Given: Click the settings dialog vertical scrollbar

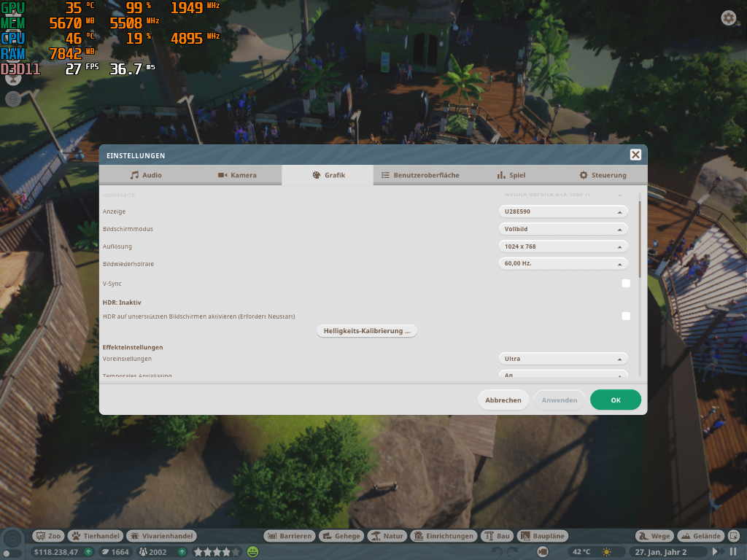Looking at the screenshot, I should click(639, 239).
